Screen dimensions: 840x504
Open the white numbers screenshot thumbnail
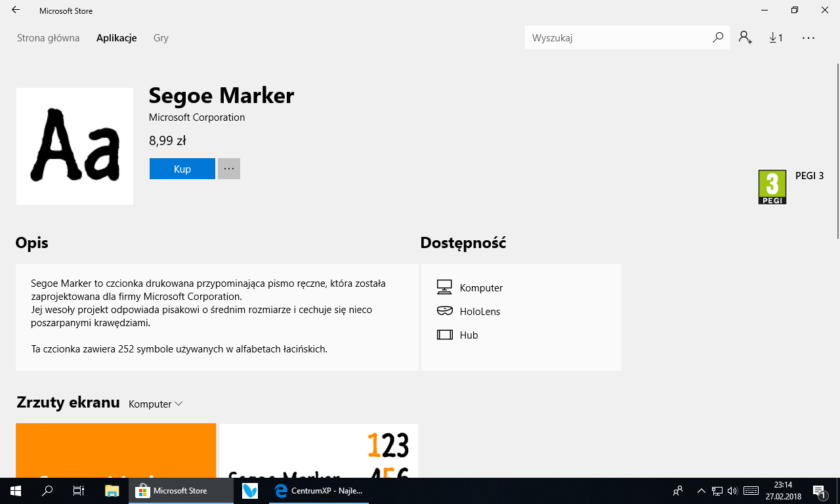(318, 450)
